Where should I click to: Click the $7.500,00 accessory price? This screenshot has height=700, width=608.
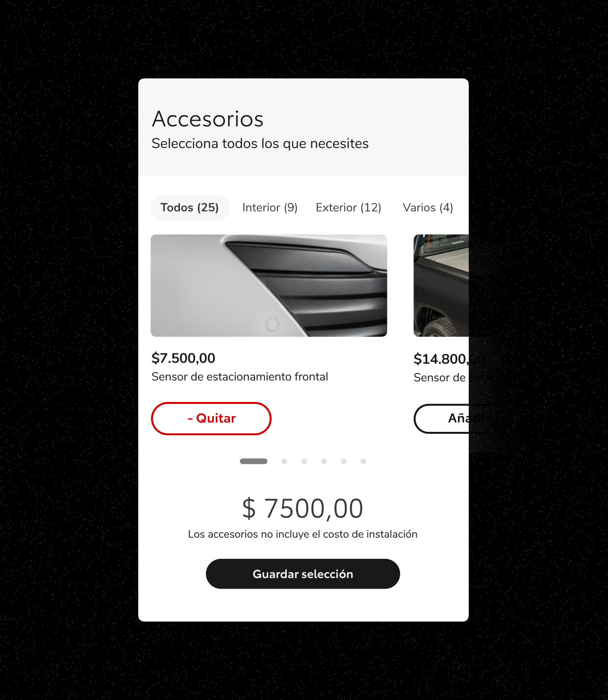pyautogui.click(x=183, y=358)
